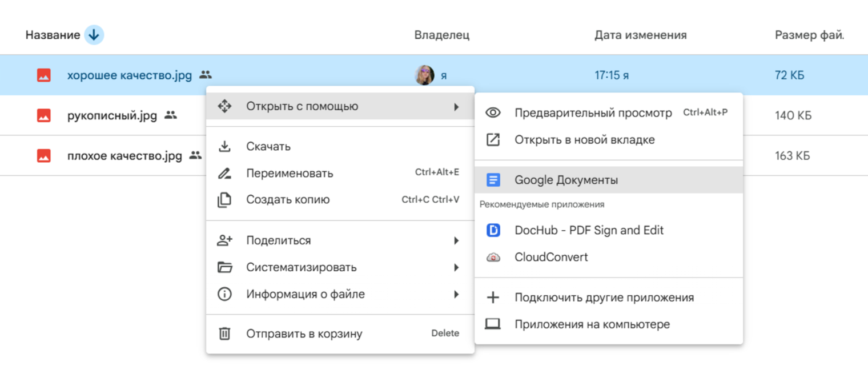Click the info circle icon next to Информация о файле
This screenshot has width=868, height=378.
(224, 294)
